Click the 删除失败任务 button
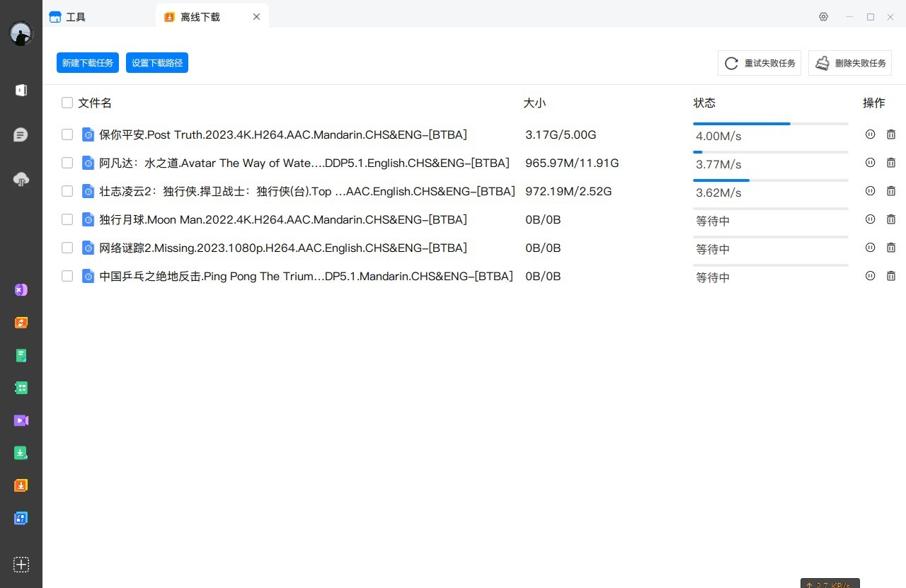 pyautogui.click(x=850, y=63)
